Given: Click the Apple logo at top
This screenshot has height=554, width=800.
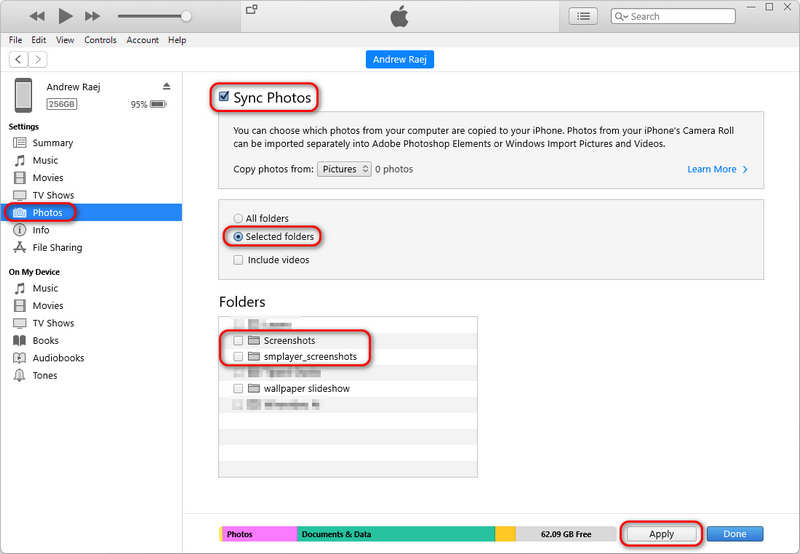Looking at the screenshot, I should [399, 16].
